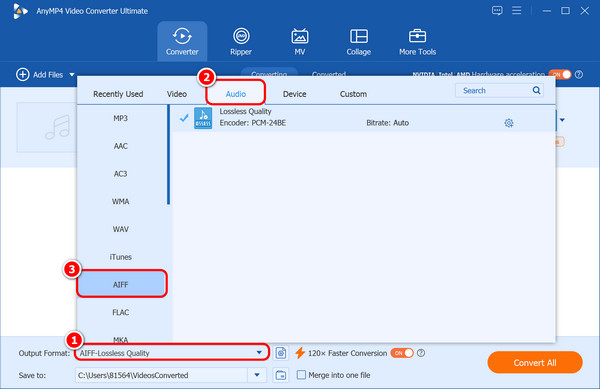
Task: Select AIFF format in list
Action: 121,284
